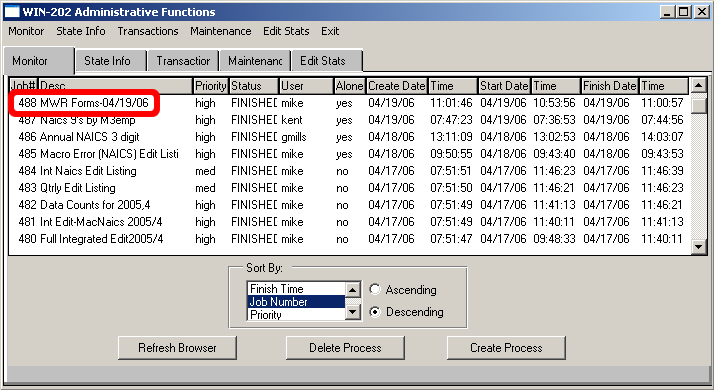Viewport: 714px width, 390px height.
Task: Click Sort By list up arrow
Action: tap(353, 290)
